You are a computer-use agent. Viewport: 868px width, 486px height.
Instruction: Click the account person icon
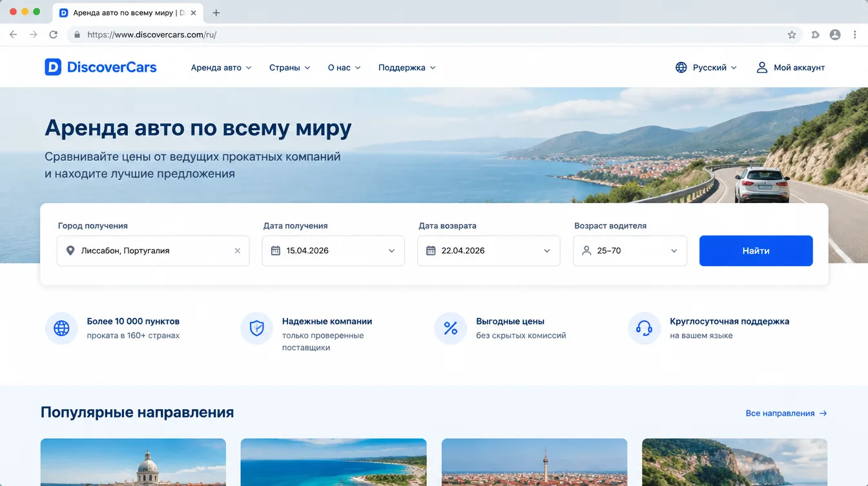(x=762, y=67)
